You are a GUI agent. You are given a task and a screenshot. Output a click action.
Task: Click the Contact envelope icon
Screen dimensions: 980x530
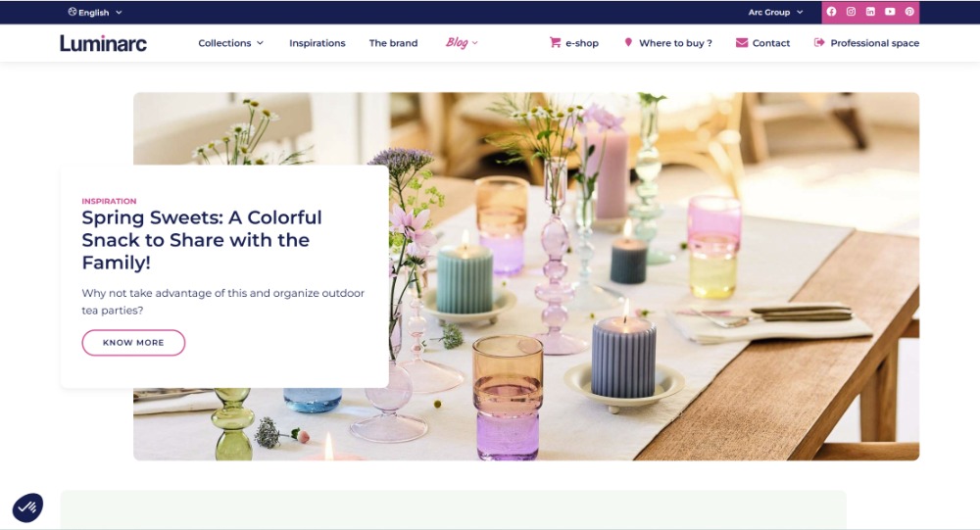pos(742,42)
